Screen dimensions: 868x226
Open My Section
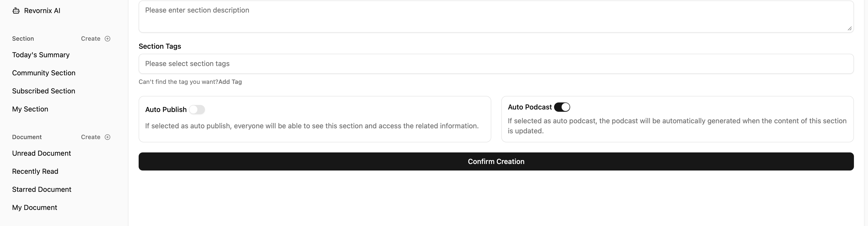30,109
